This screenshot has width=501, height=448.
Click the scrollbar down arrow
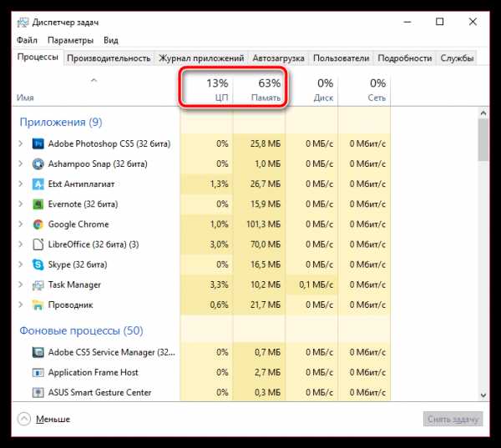[483, 395]
